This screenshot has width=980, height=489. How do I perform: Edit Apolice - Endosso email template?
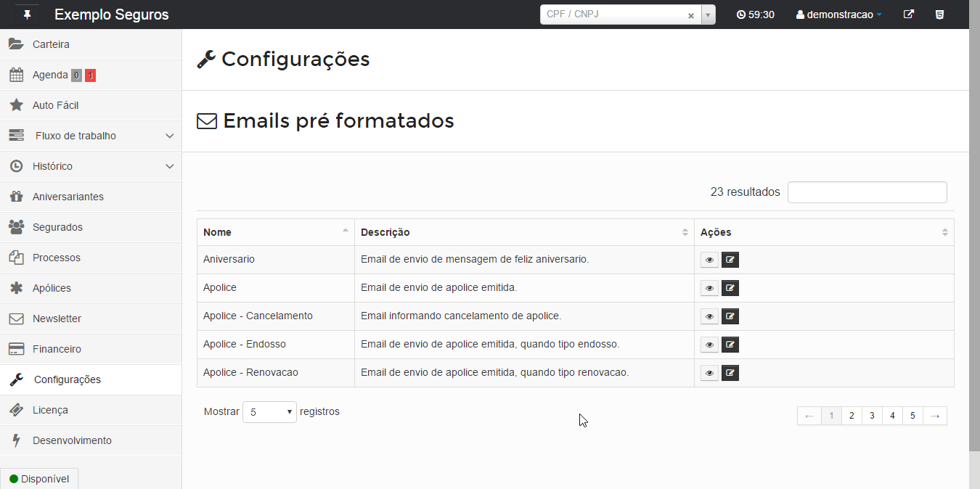click(x=730, y=345)
